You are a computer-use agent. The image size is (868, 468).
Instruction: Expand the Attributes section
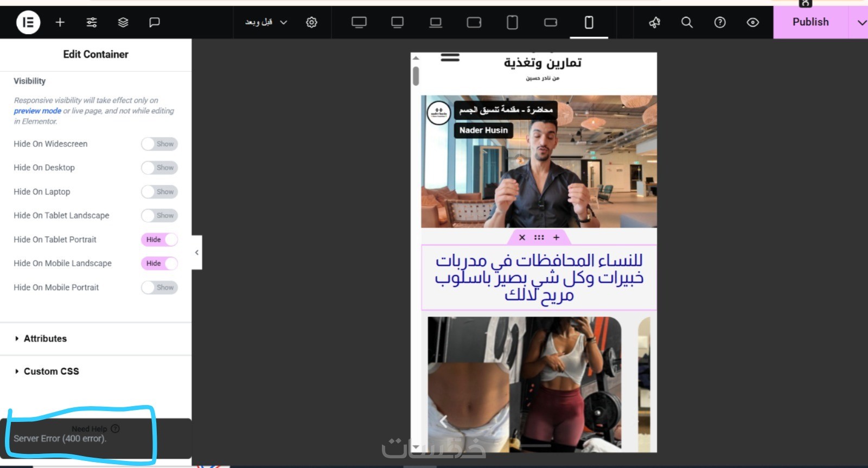[x=95, y=338]
